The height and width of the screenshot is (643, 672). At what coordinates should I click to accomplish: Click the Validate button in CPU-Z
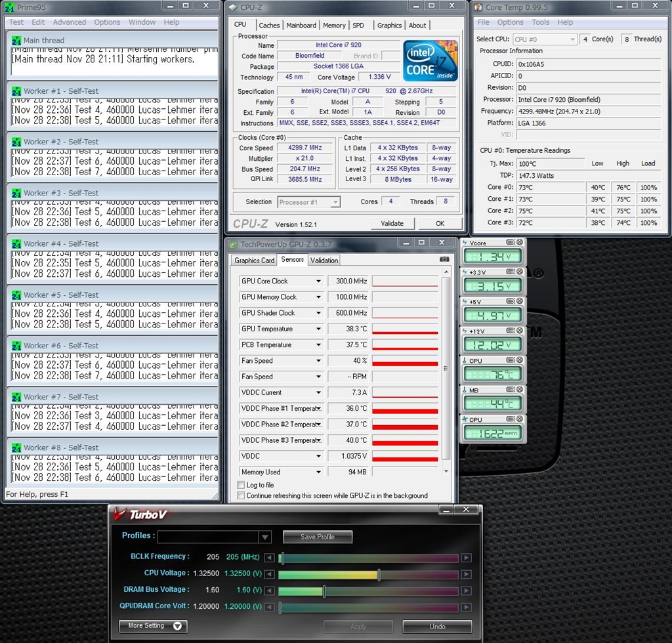(x=392, y=223)
